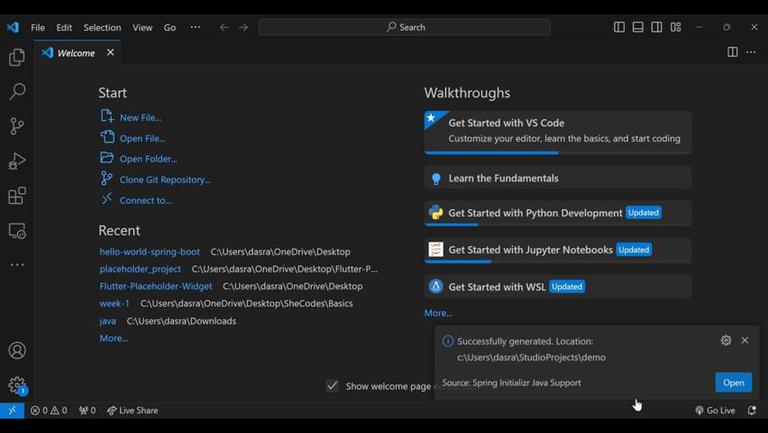This screenshot has height=433, width=768.
Task: Expand the hidden menus ellipsis in menu bar
Action: click(x=195, y=27)
